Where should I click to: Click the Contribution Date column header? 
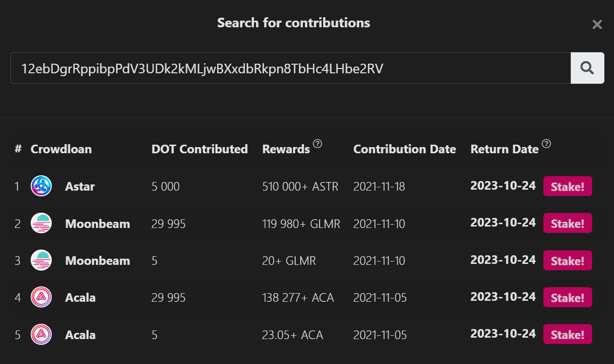click(405, 149)
